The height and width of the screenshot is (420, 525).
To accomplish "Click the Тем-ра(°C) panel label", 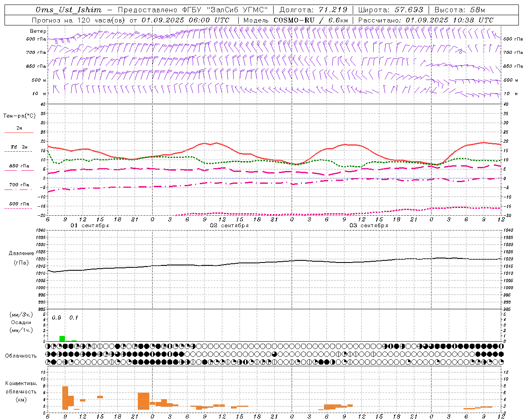I will click(19, 116).
